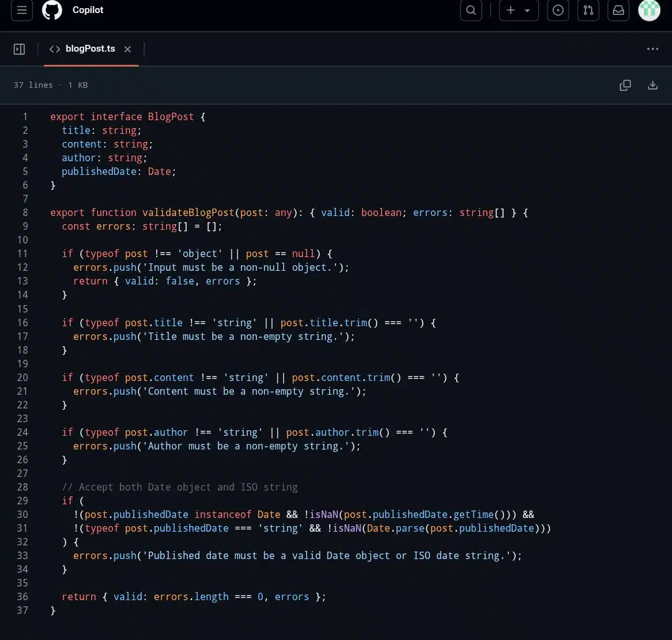The height and width of the screenshot is (640, 672).
Task: Click 'Date.parse' call on line 31
Action: coord(396,528)
